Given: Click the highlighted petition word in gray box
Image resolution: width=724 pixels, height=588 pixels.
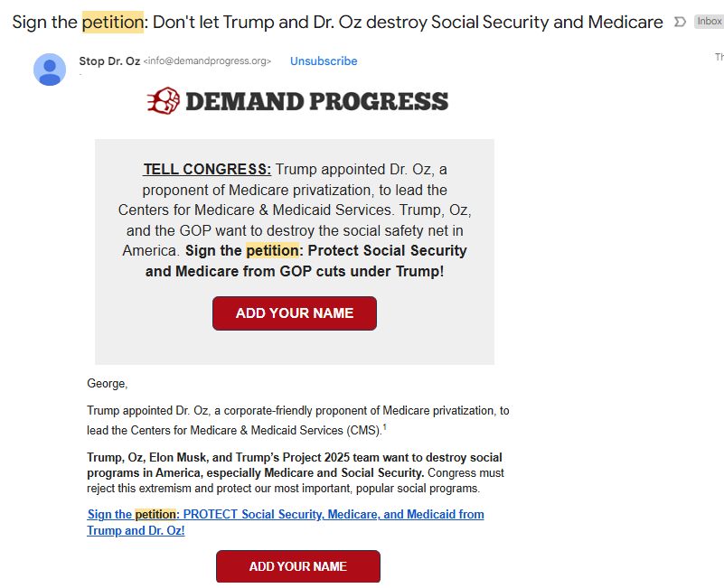Looking at the screenshot, I should click(x=272, y=250).
